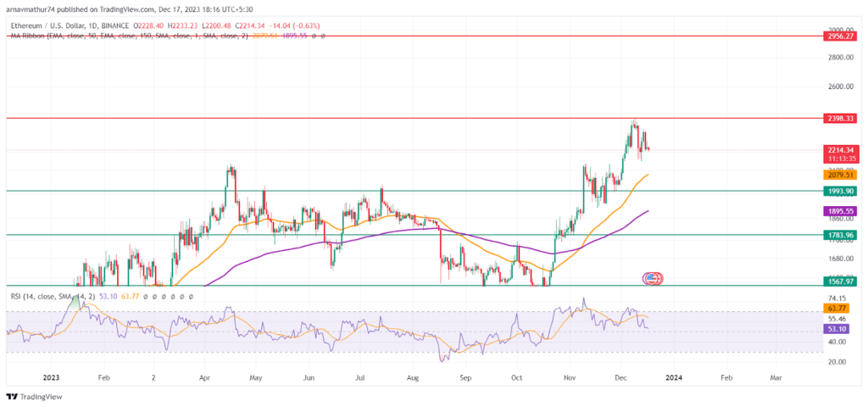The width and height of the screenshot is (868, 407).
Task: Click the green 1783.96 support label
Action: [x=841, y=234]
